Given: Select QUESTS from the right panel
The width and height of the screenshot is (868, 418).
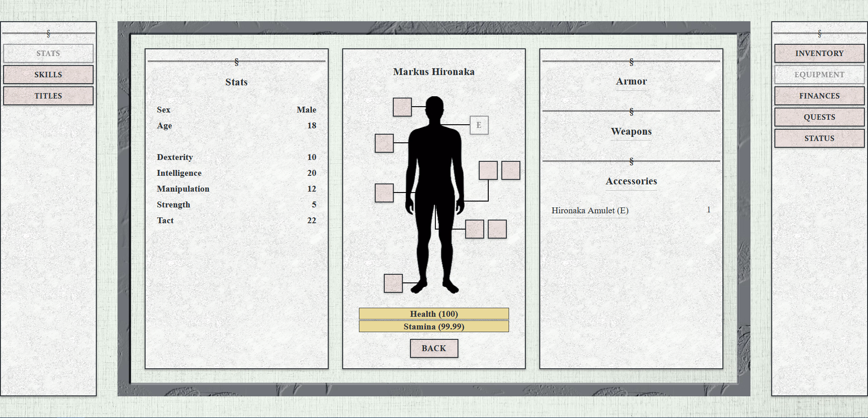Looking at the screenshot, I should click(x=819, y=117).
